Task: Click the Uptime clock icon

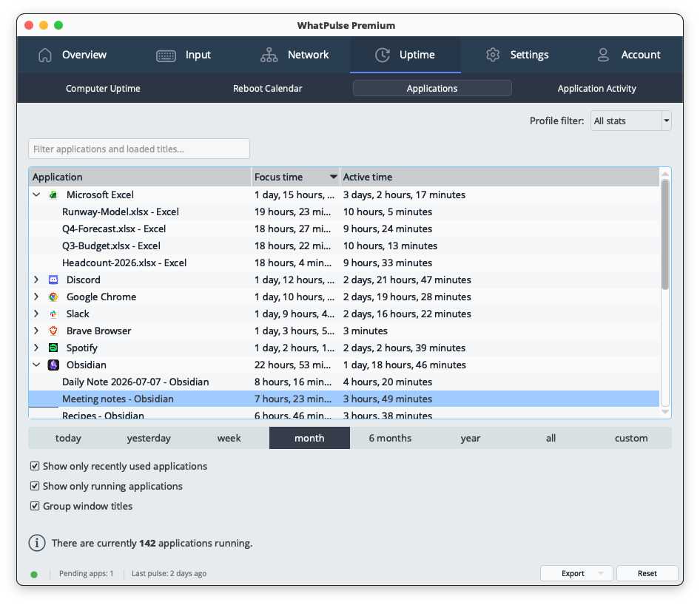Action: click(x=382, y=55)
